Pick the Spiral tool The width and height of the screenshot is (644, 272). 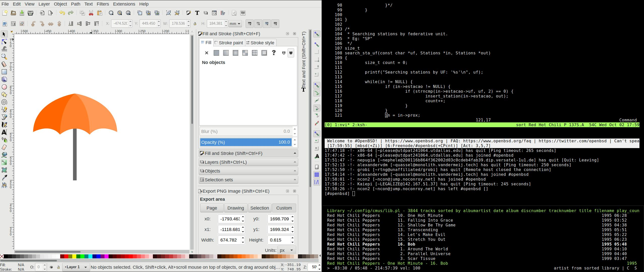point(4,102)
